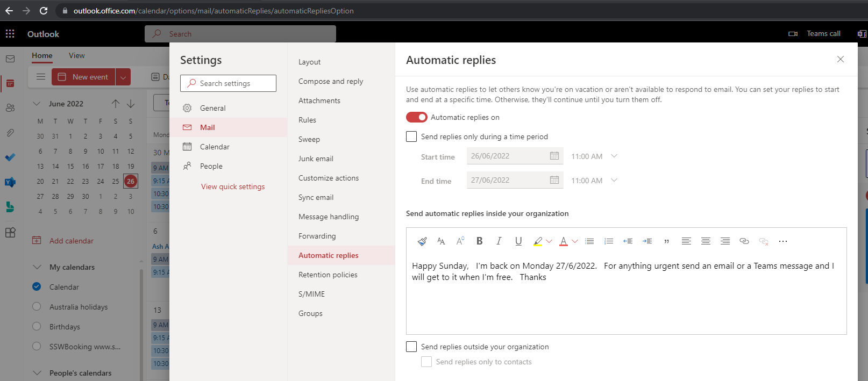Insert a bulleted list in editor
The image size is (868, 381).
589,241
